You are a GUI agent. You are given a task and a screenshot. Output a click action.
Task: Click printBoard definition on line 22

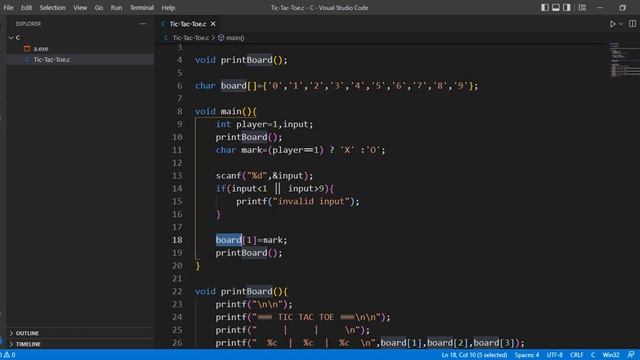(241, 291)
